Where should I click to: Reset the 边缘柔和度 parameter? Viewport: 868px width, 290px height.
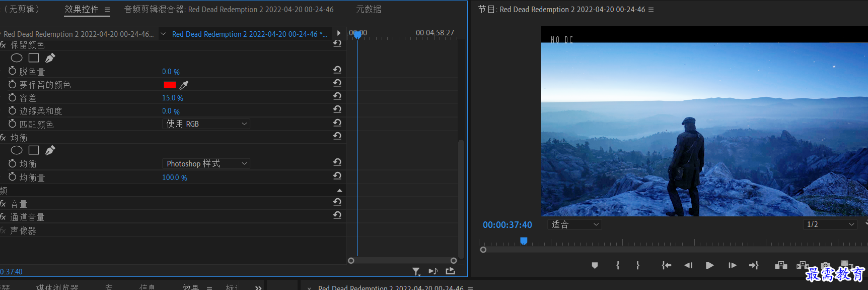[337, 109]
